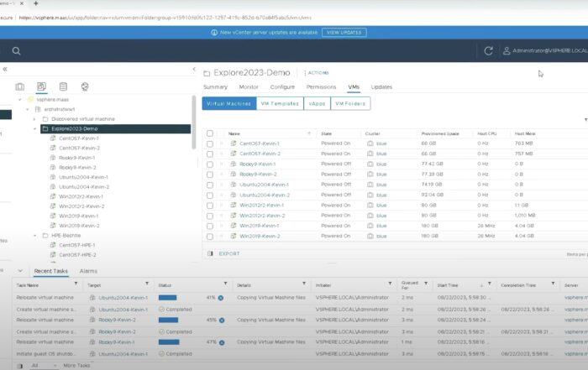
Task: Check the Win2019-Kevin-1 row checkbox
Action: 210,227
